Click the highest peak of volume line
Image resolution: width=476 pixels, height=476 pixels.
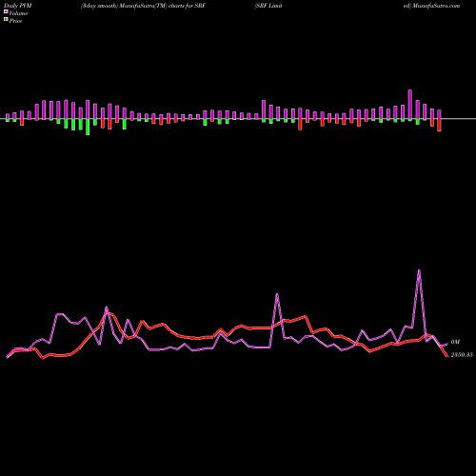pyautogui.click(x=419, y=270)
